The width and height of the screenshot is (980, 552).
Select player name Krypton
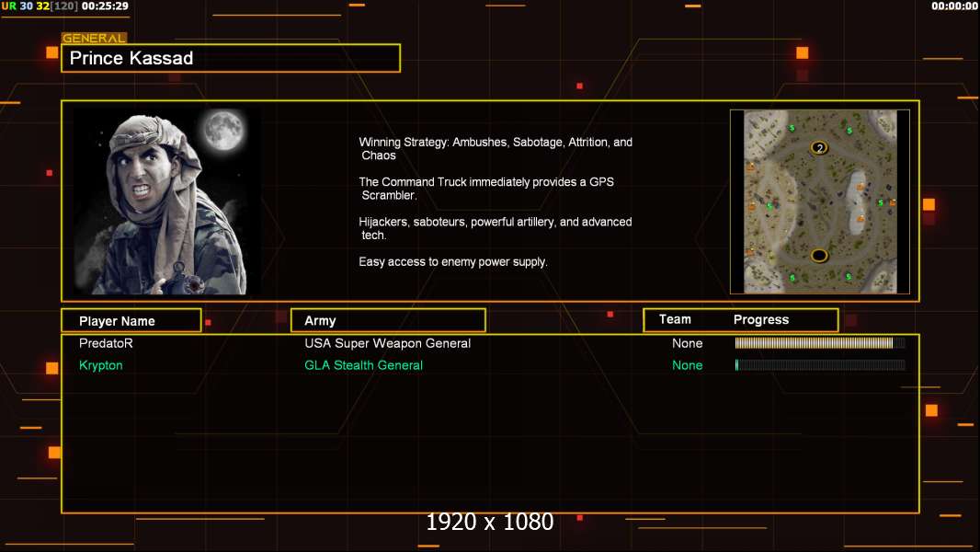tap(100, 366)
